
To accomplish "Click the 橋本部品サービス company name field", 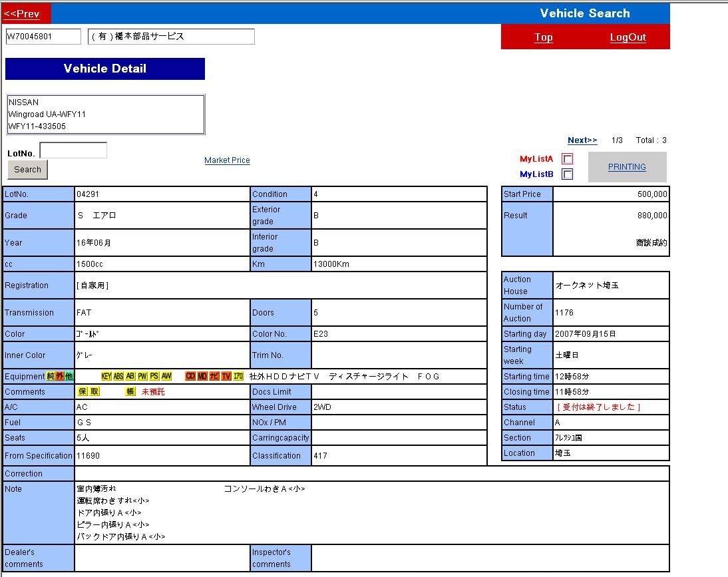I will [171, 37].
